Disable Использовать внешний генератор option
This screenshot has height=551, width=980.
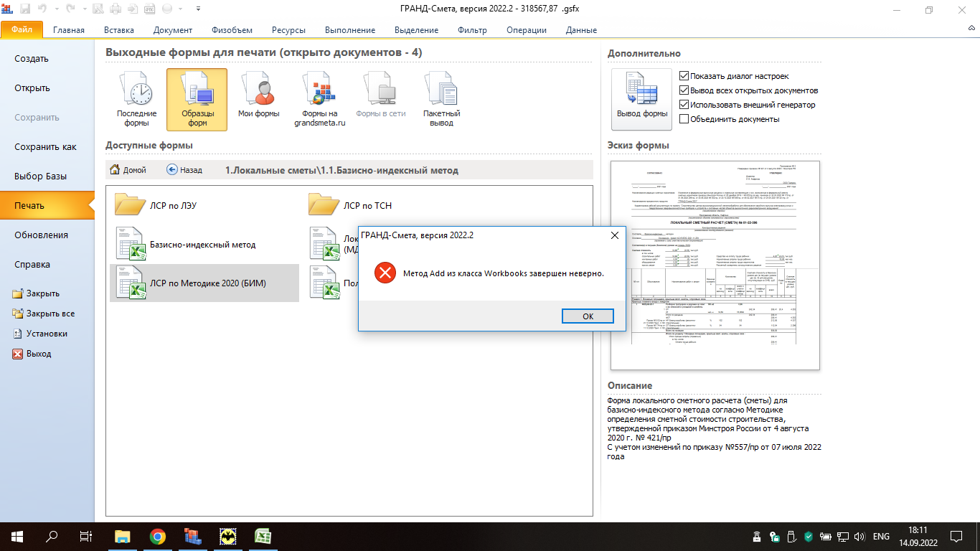pos(684,105)
